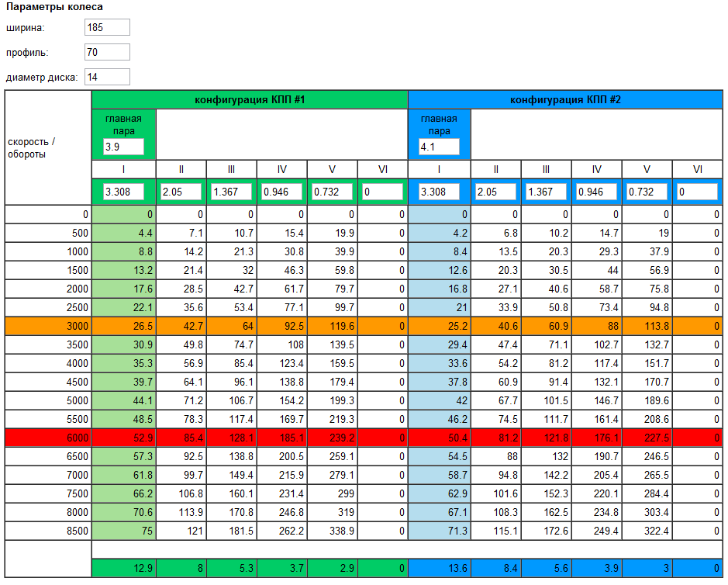Click gear I ratio 3.308 in КПП #2
728x585 pixels.
(x=439, y=192)
